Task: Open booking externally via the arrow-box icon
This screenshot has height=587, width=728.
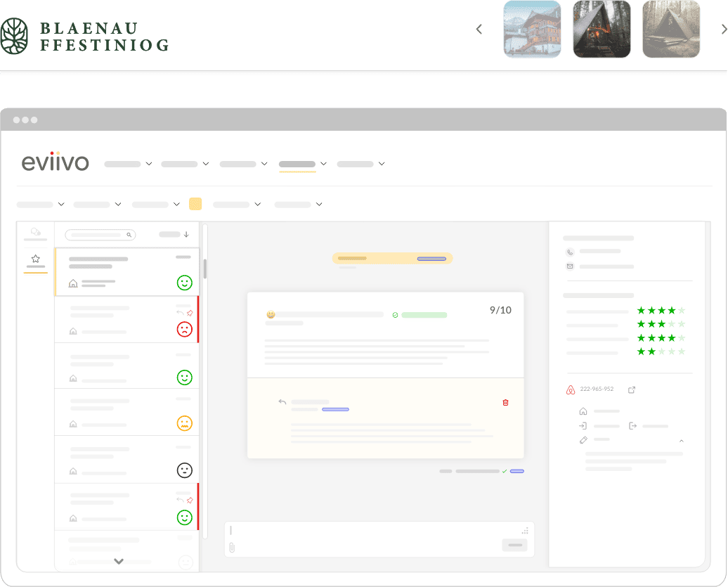Action: coord(632,389)
